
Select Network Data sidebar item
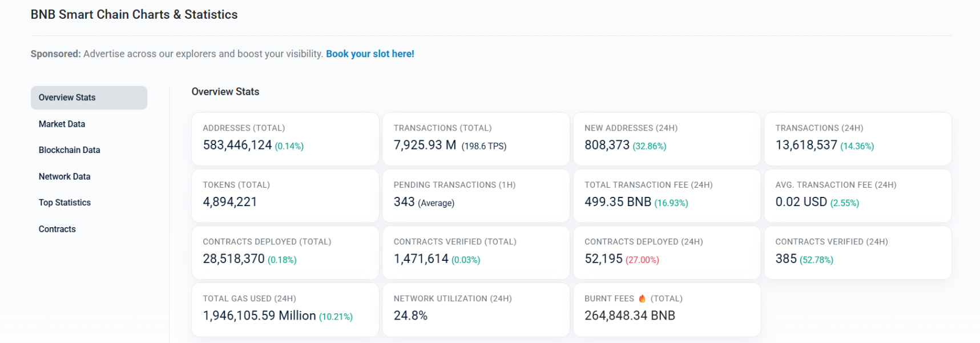64,176
